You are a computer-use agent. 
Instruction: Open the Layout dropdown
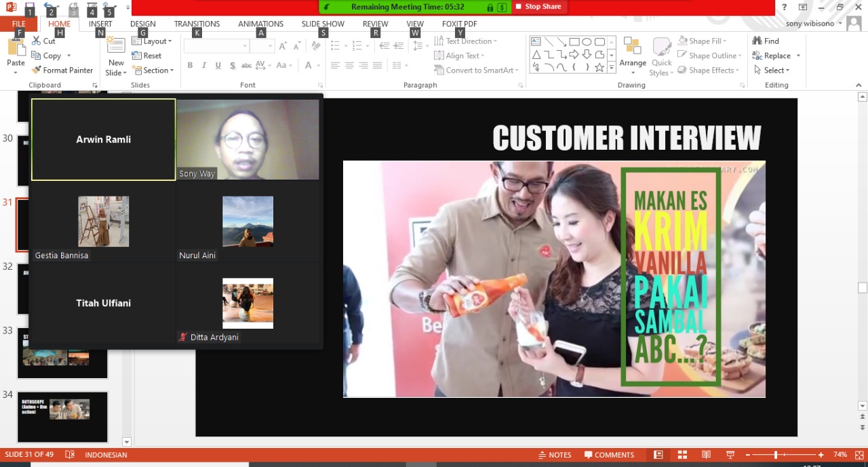click(x=153, y=41)
